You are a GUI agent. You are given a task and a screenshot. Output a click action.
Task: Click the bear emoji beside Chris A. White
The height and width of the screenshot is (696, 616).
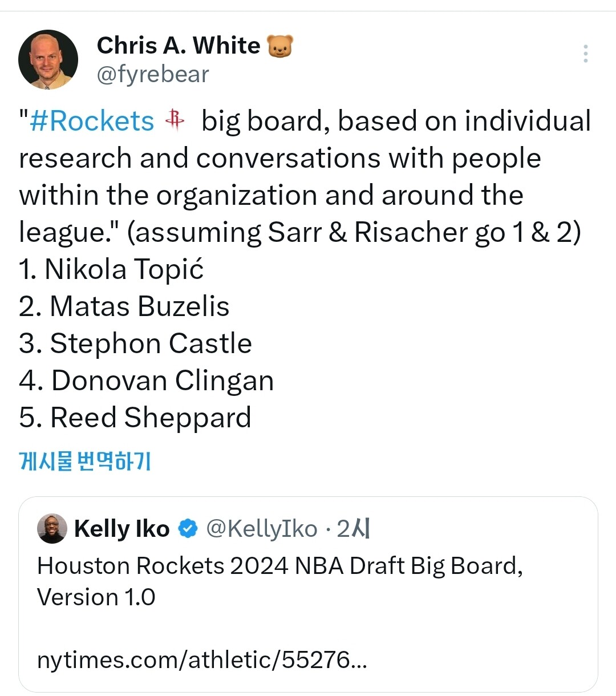tap(279, 46)
